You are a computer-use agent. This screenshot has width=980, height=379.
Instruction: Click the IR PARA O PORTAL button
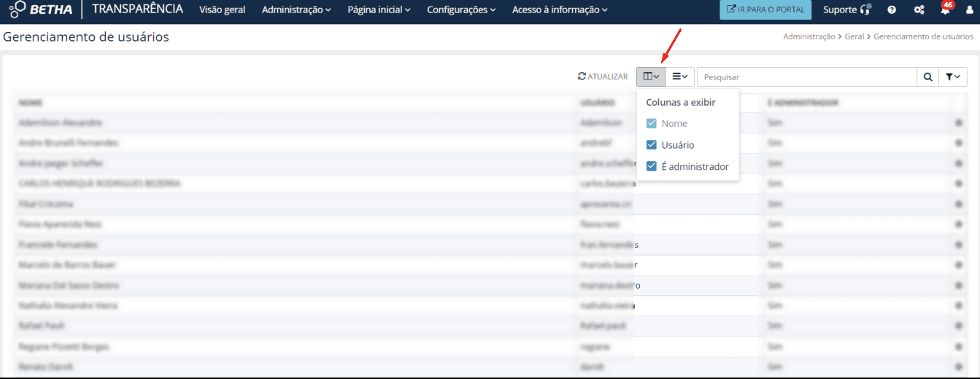(765, 10)
